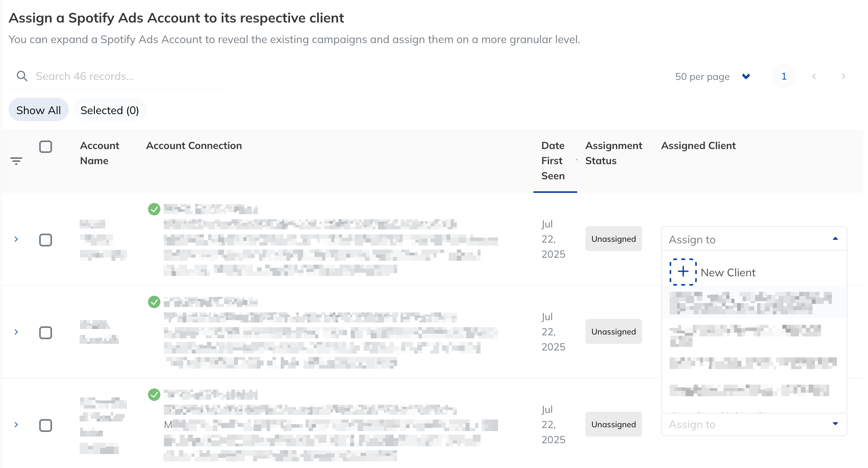The height and width of the screenshot is (468, 868).
Task: Toggle the select-all header checkbox
Action: [45, 147]
